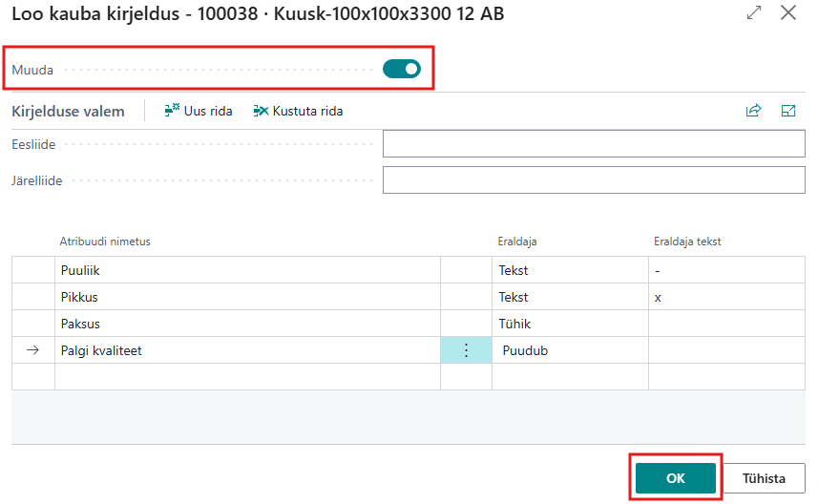Open the three-dot menu for Palgi kvaliteet
Viewport: 818px width, 504px height.
pyautogui.click(x=466, y=350)
